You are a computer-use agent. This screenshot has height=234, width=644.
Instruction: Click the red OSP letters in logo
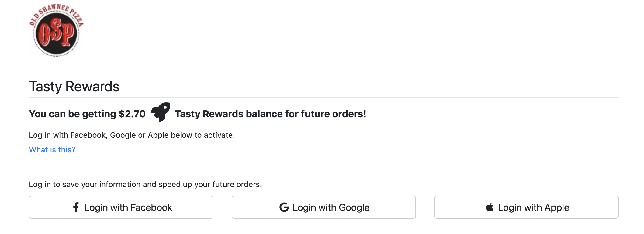point(57,32)
